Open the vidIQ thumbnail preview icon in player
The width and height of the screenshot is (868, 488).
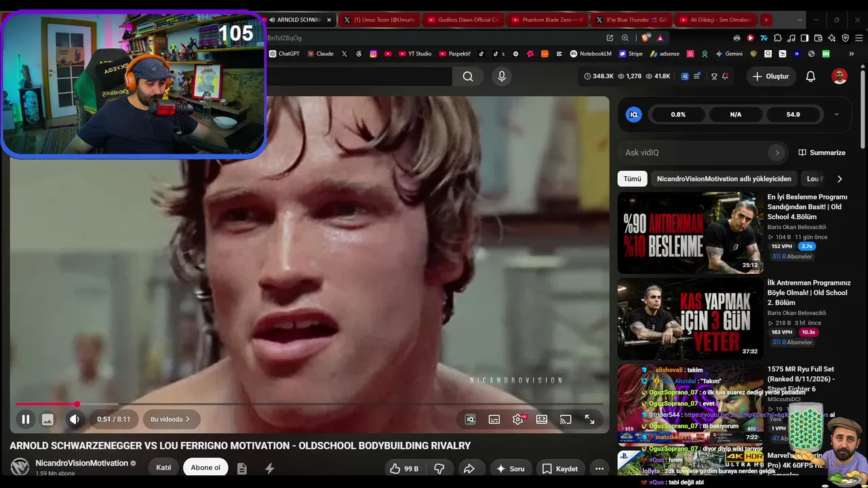pyautogui.click(x=47, y=420)
